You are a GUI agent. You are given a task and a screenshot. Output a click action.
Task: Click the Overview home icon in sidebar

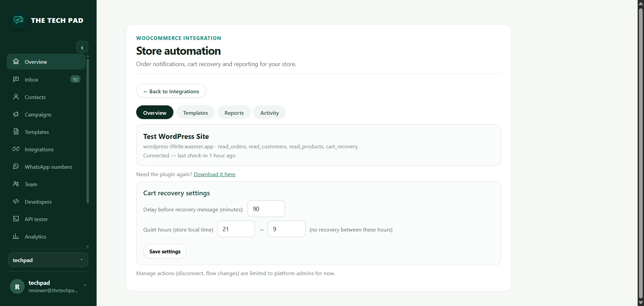(x=16, y=61)
